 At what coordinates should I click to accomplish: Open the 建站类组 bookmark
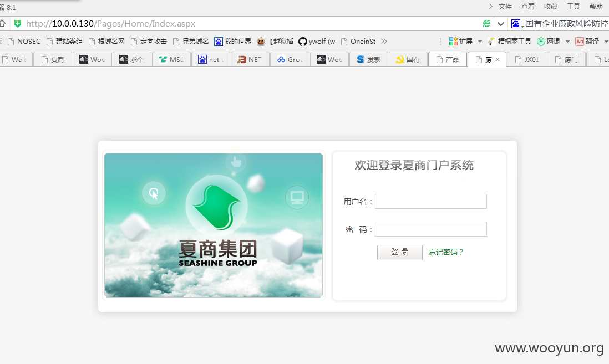click(x=64, y=42)
